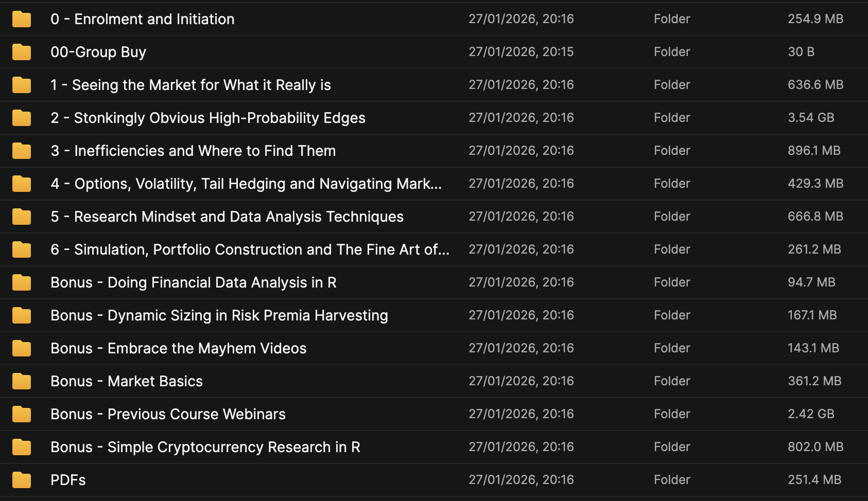
Task: Open the Options, Volatility, Tail Hedging folder
Action: tap(246, 184)
